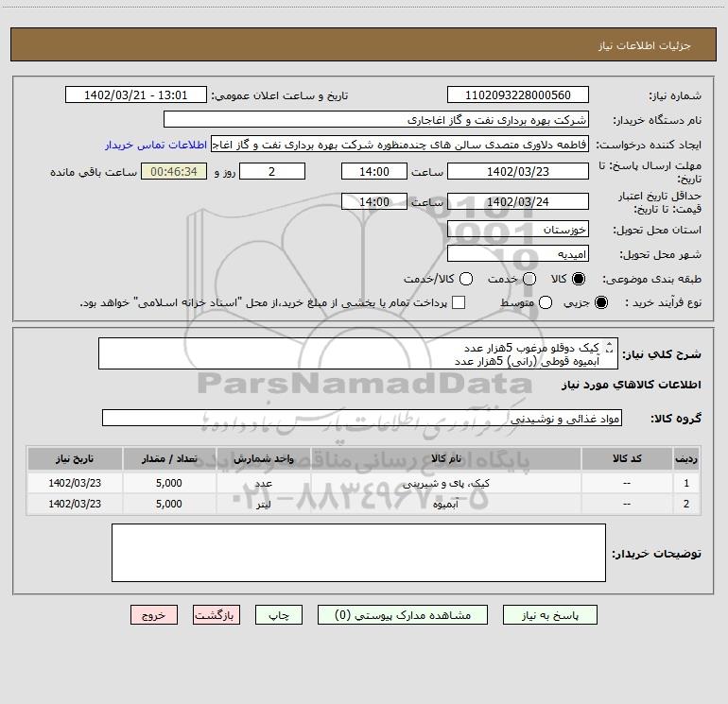Viewport: 728px width, 704px height.
Task: Click the پاسخ به نیاز button
Action: pos(549,615)
